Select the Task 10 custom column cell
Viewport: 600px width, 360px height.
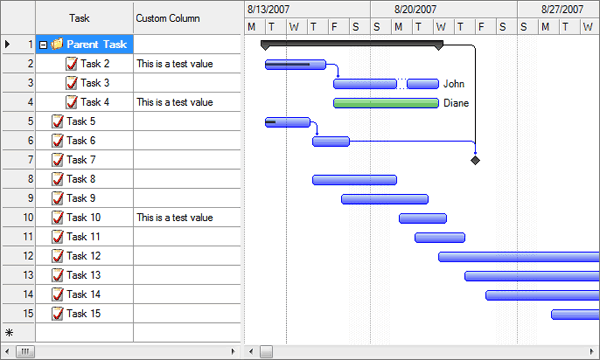187,217
